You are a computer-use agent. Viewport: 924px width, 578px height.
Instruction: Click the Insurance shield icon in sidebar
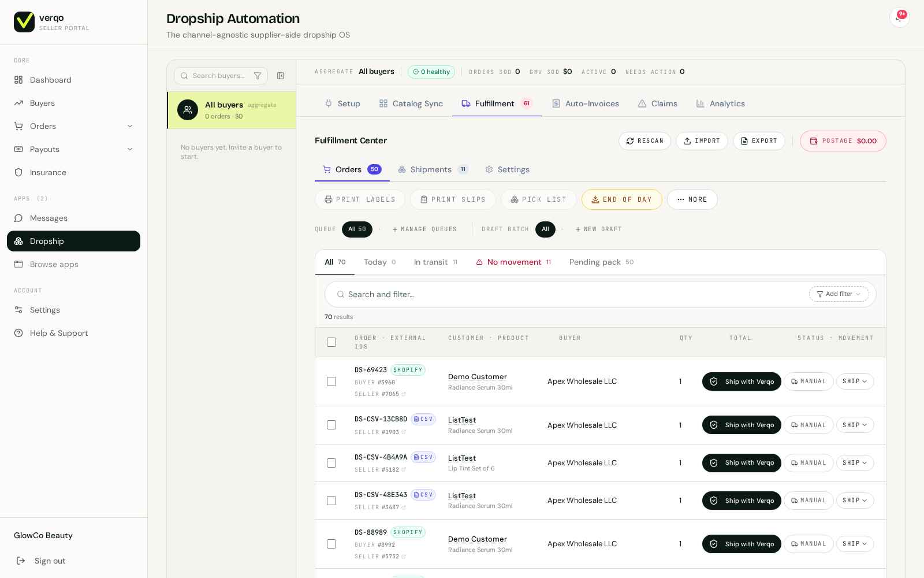pyautogui.click(x=18, y=172)
